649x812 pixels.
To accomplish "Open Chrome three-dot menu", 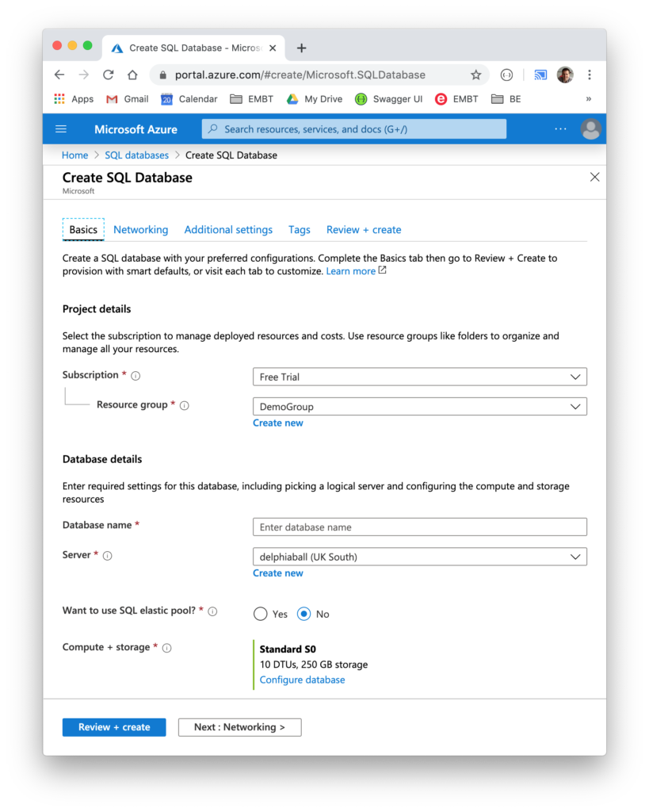I will 589,75.
